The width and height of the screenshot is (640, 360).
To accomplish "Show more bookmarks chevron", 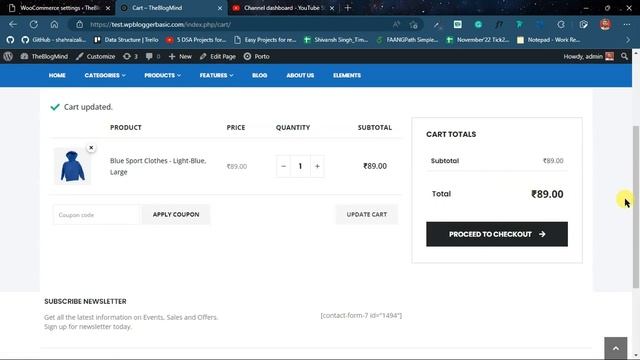I will 628,40.
